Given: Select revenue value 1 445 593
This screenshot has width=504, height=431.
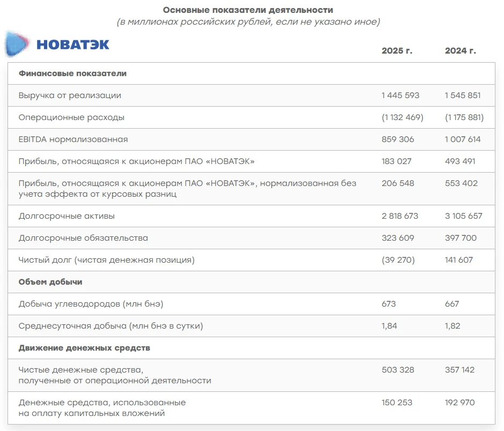Looking at the screenshot, I should pyautogui.click(x=401, y=95).
